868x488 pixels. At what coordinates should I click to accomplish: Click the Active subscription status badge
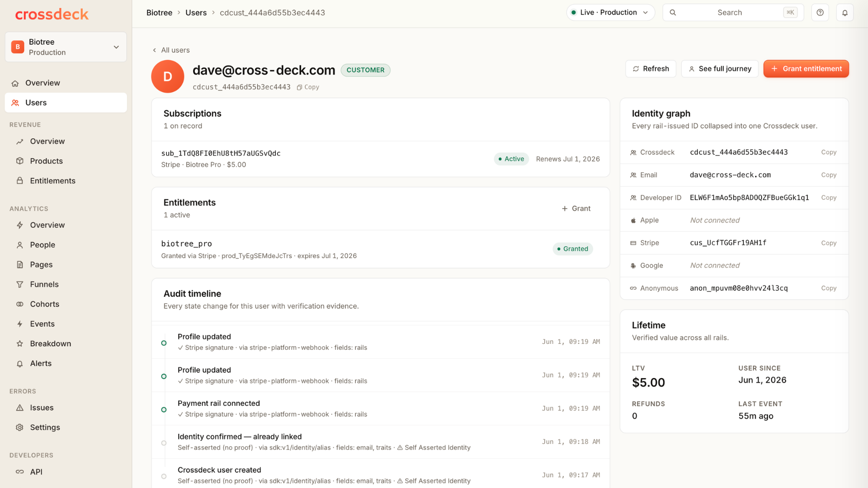pos(511,159)
